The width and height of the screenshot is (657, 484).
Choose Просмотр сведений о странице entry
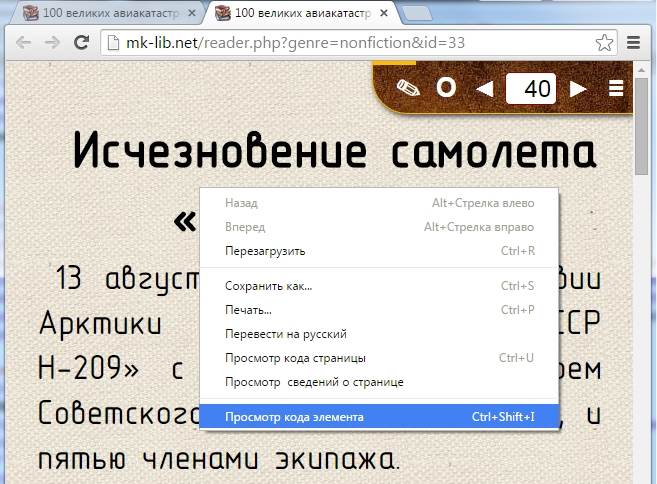(379, 382)
